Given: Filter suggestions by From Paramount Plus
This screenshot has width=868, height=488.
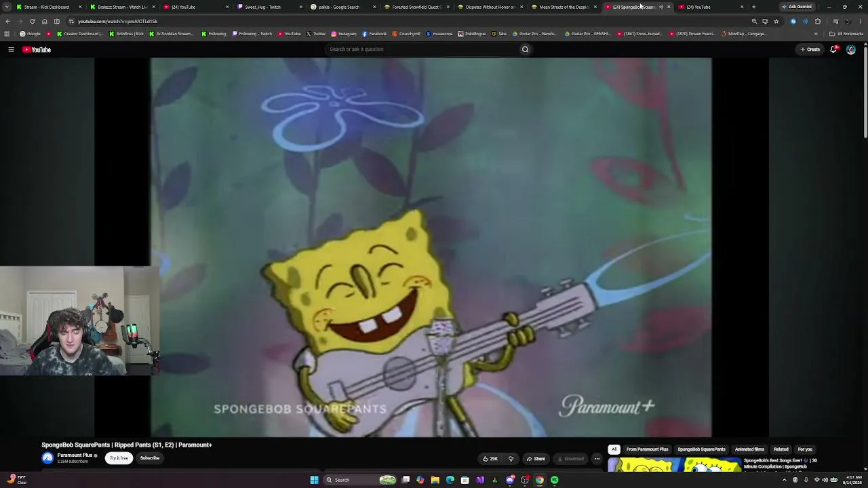Looking at the screenshot, I should click(x=647, y=449).
